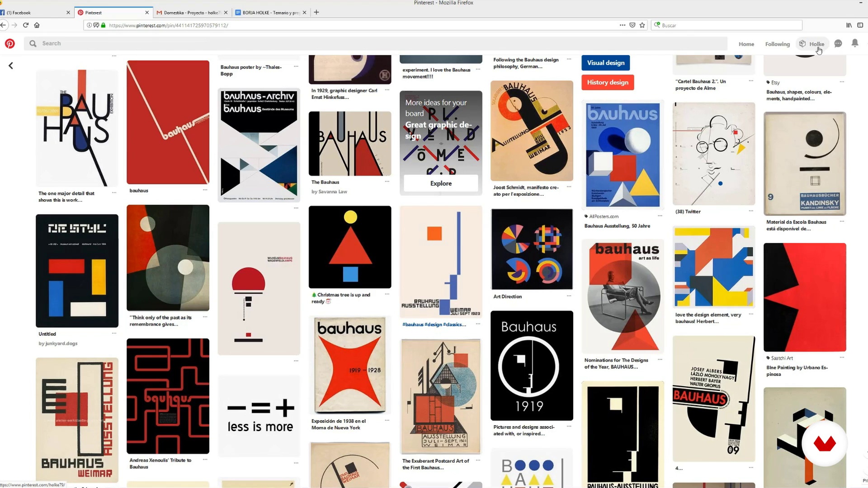The width and height of the screenshot is (868, 488).
Task: Go to Pinterest Home
Action: coord(746,44)
